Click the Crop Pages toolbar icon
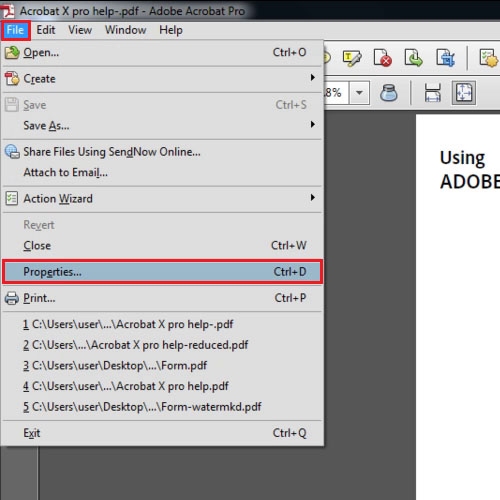500x500 pixels. (x=446, y=58)
